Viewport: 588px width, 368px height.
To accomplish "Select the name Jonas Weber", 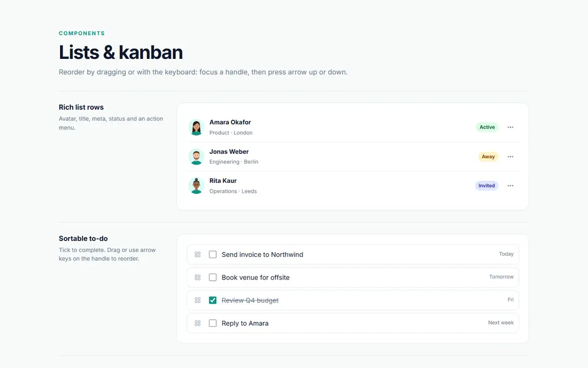I will [229, 151].
